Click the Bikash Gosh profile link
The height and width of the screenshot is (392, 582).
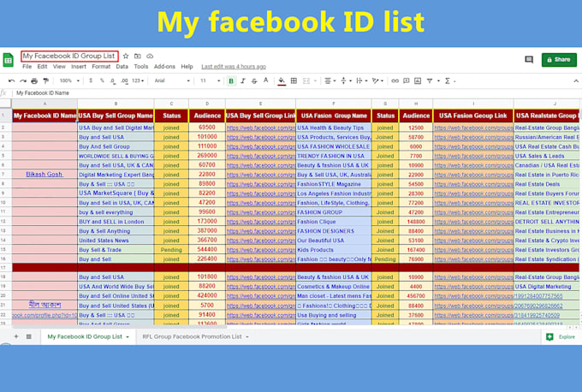click(x=45, y=174)
